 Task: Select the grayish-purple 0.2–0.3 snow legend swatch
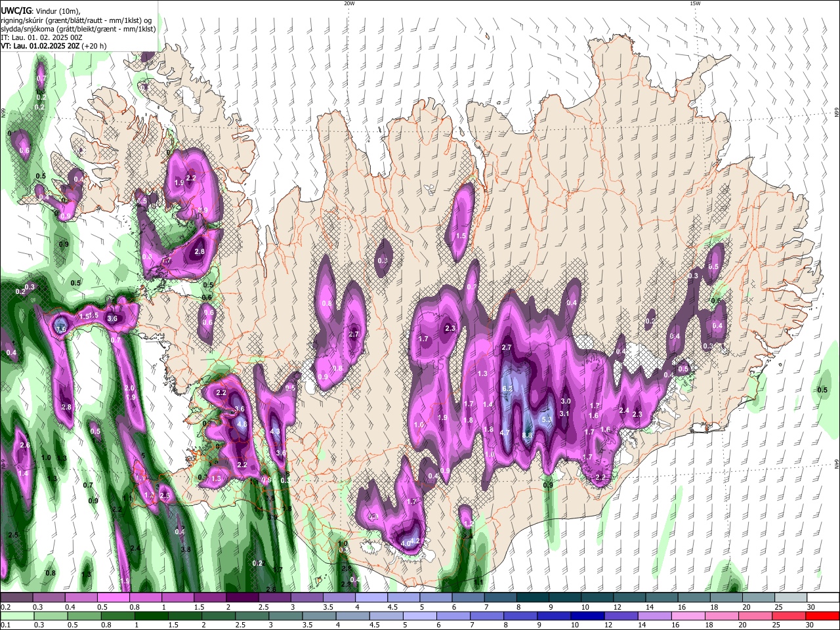point(17,598)
